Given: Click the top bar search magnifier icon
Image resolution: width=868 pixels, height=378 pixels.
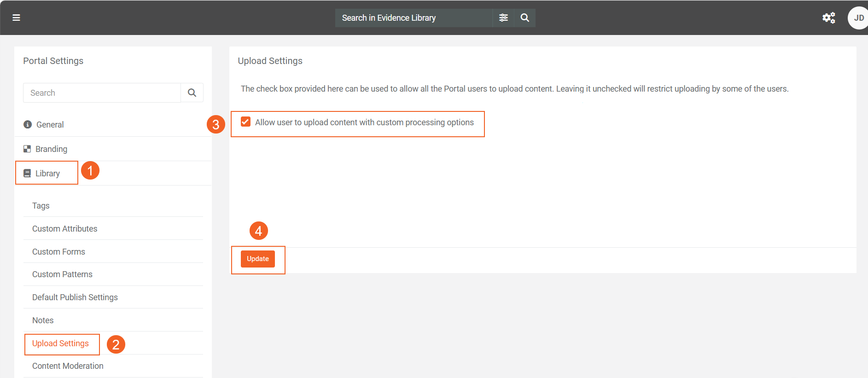Looking at the screenshot, I should tap(524, 17).
